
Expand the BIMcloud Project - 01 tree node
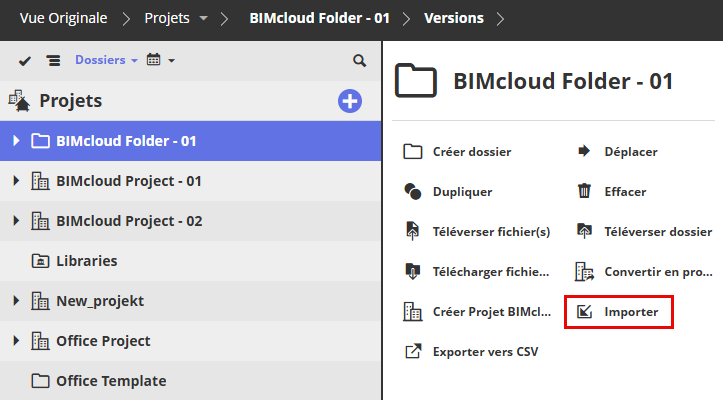coord(16,181)
